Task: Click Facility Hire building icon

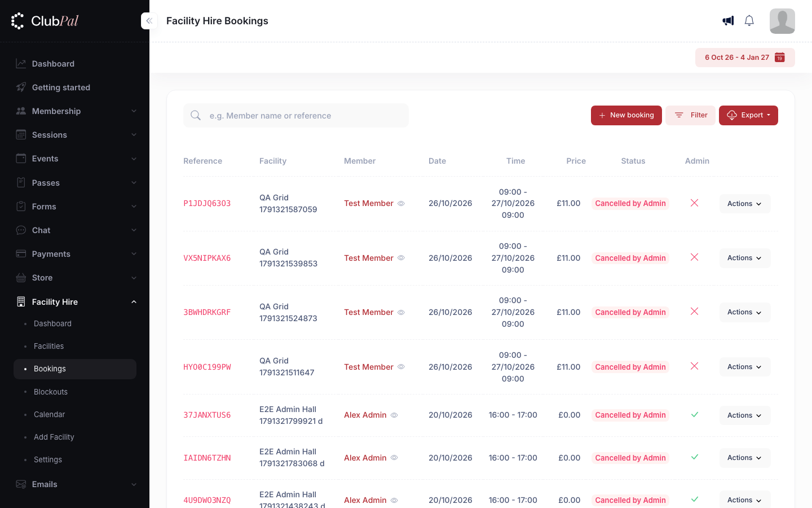Action: (21, 302)
